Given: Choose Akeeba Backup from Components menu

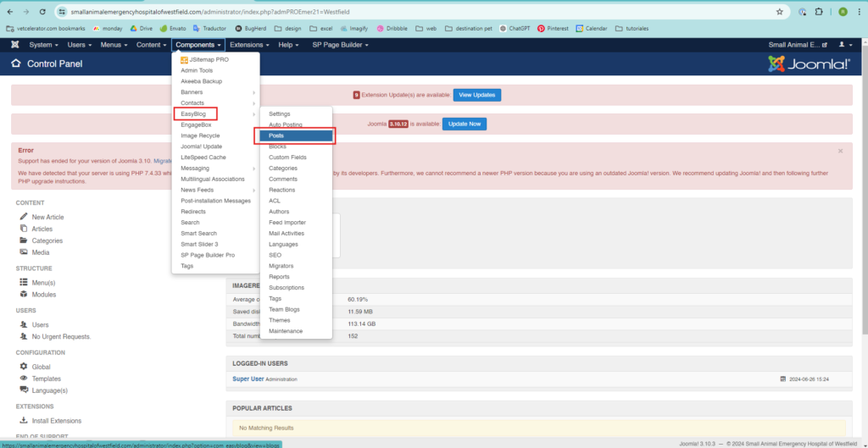Looking at the screenshot, I should click(201, 81).
